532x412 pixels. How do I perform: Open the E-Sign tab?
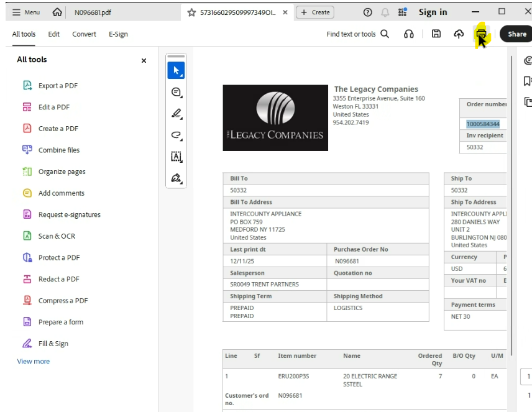pos(118,34)
